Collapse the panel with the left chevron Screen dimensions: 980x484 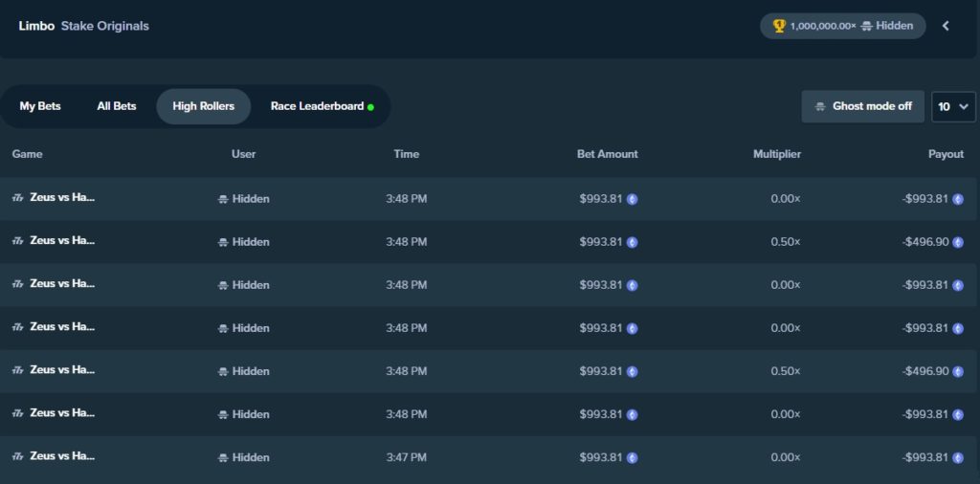pyautogui.click(x=946, y=26)
